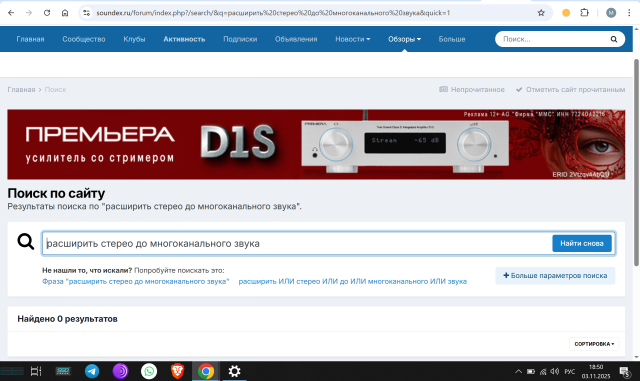The width and height of the screenshot is (640, 381).
Task: Click Отметить сайт прочитанным
Action: (x=570, y=89)
